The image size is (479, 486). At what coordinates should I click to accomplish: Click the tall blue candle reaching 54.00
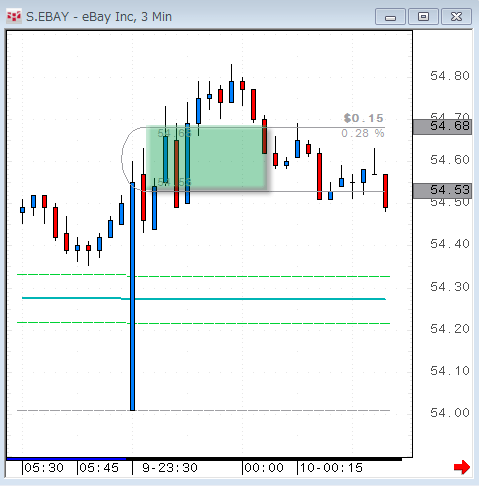[132, 296]
